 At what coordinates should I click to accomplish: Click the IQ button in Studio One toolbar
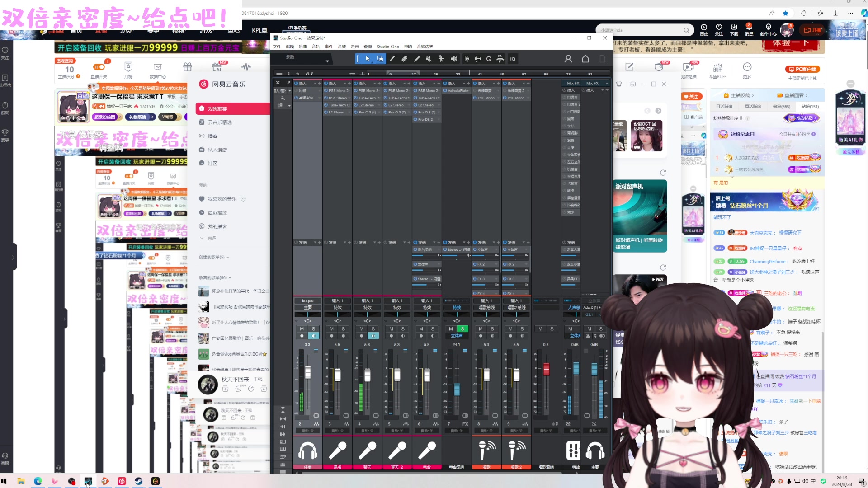(x=513, y=59)
